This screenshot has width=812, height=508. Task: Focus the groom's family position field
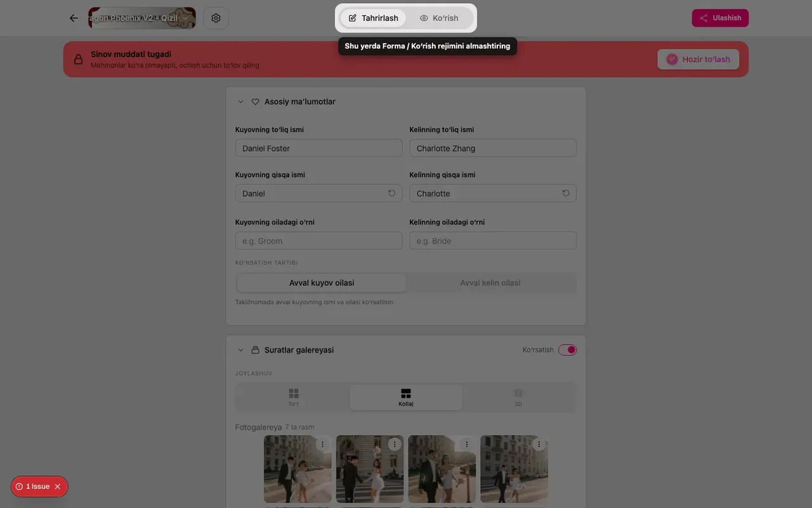[x=318, y=241]
